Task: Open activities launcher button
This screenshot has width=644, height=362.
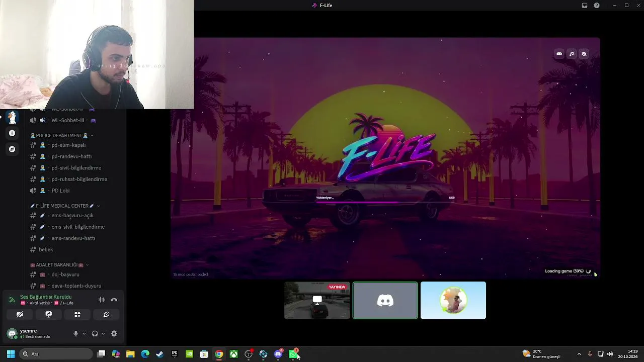Action: click(x=77, y=314)
